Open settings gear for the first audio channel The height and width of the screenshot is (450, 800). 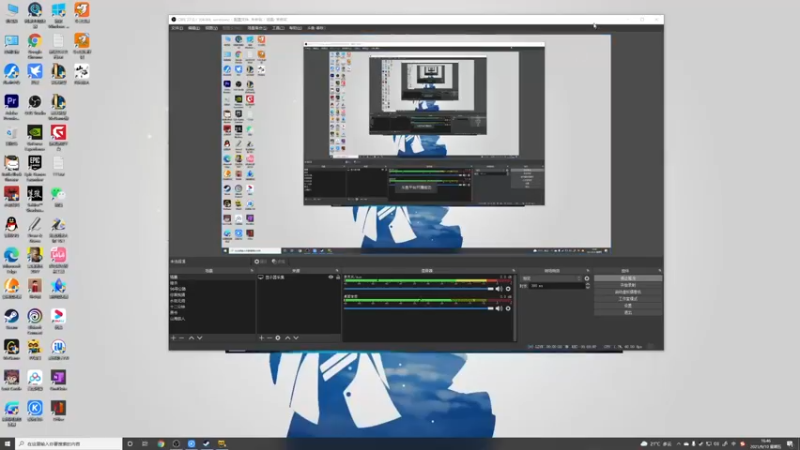pyautogui.click(x=508, y=289)
